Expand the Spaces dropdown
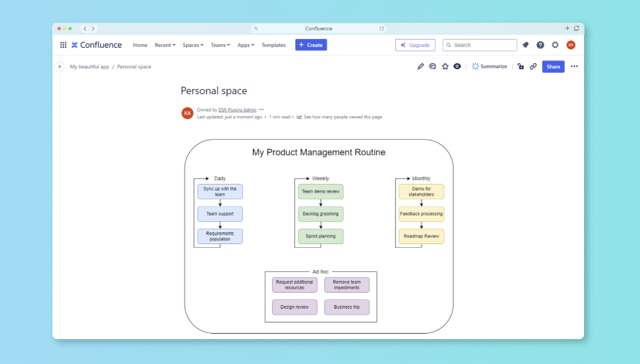 click(x=193, y=45)
